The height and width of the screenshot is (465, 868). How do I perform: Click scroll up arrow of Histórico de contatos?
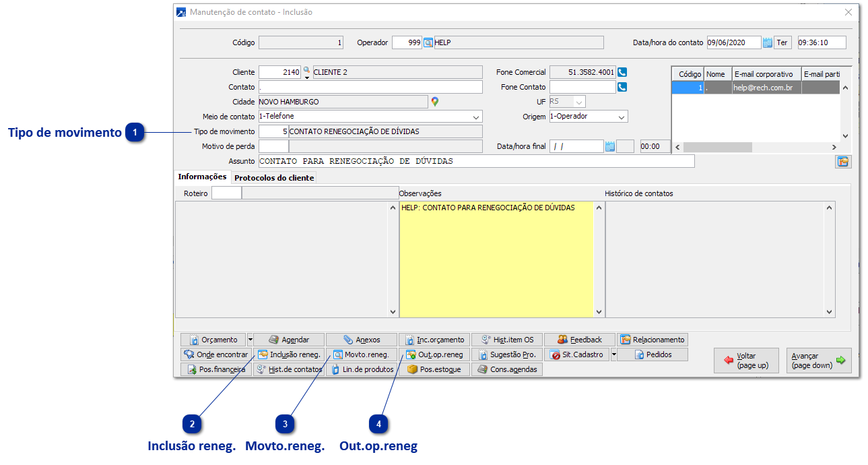(x=830, y=208)
